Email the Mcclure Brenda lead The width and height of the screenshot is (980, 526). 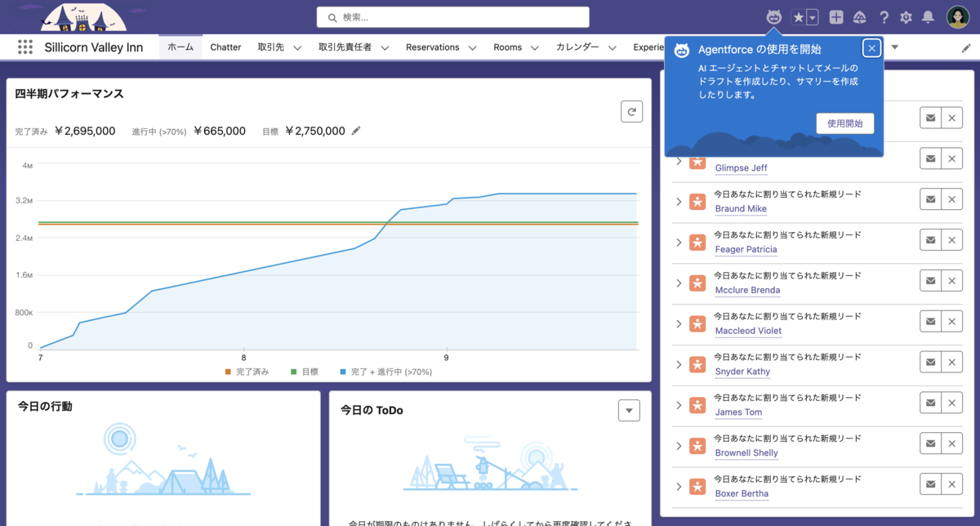[930, 281]
